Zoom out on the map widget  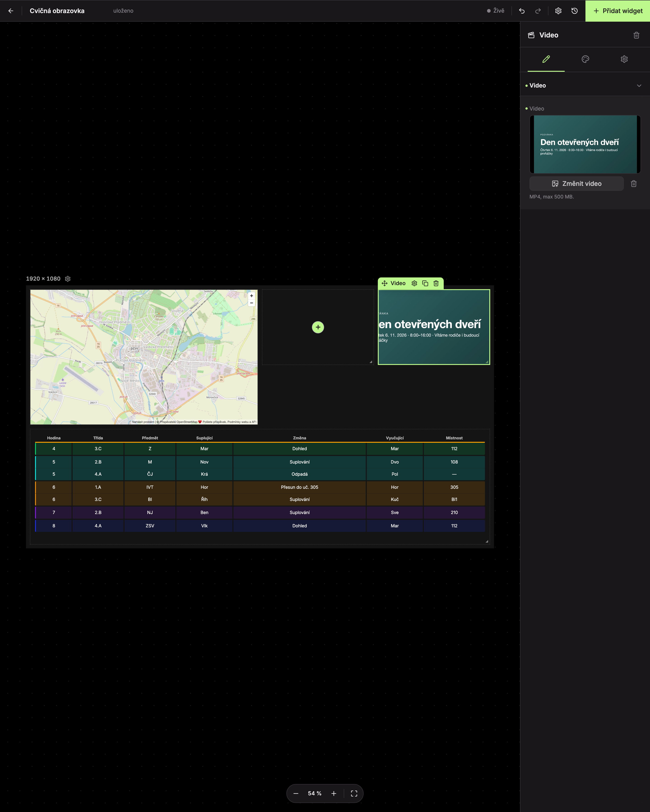coord(251,303)
